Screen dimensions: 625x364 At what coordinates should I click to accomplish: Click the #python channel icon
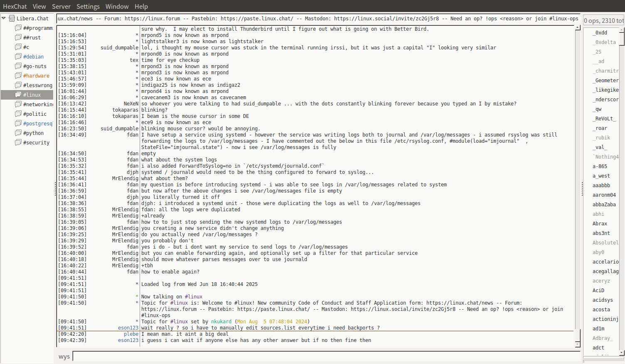pos(18,133)
